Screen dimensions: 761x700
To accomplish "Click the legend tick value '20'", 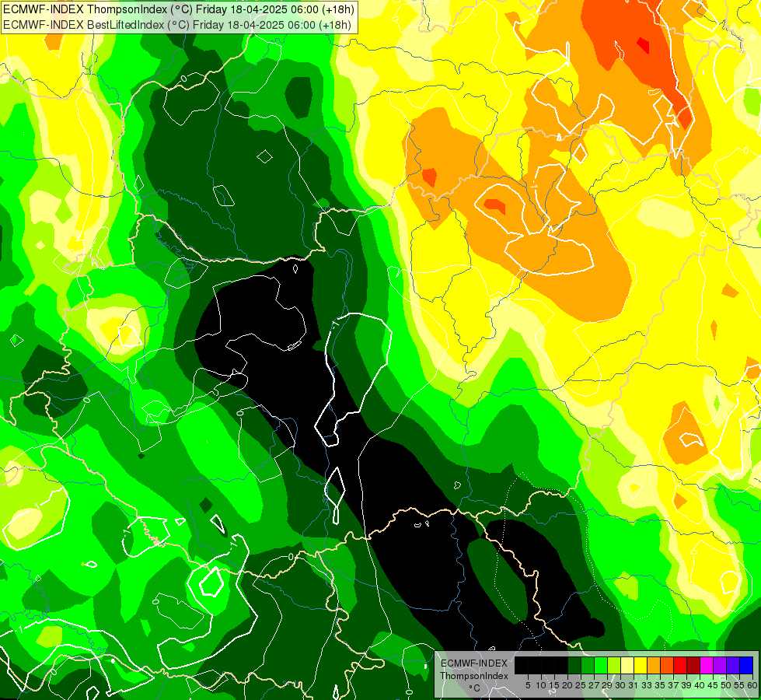I will [567, 685].
